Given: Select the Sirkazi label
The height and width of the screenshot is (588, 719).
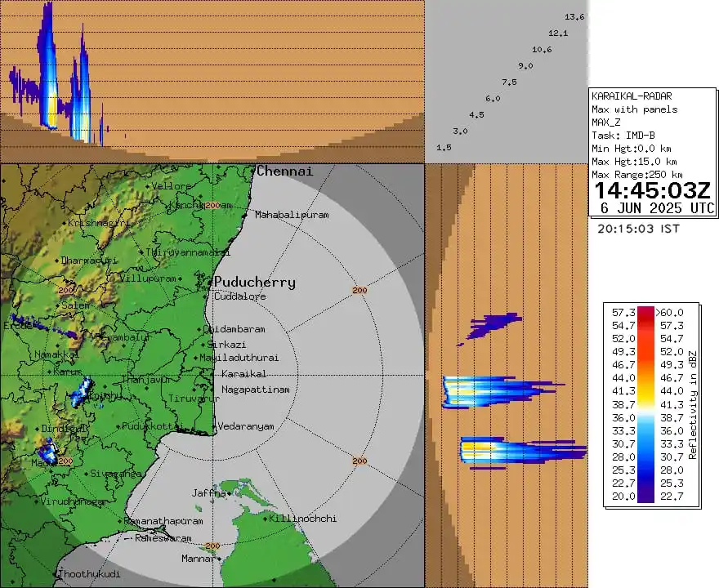Looking at the screenshot, I should coord(226,344).
